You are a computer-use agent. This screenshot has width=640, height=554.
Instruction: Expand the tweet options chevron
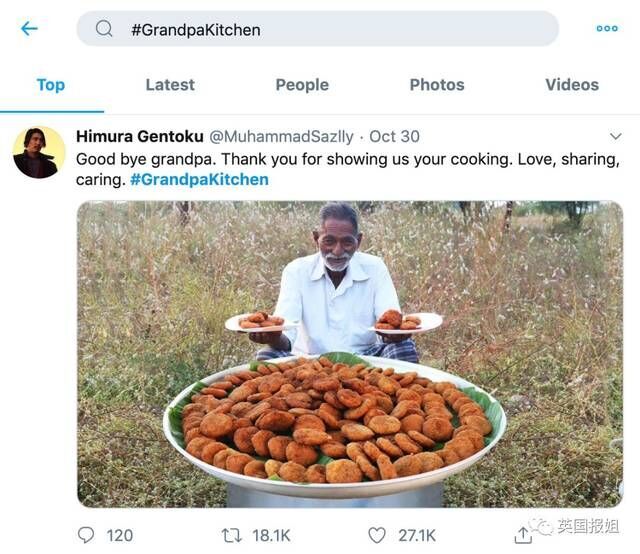615,136
